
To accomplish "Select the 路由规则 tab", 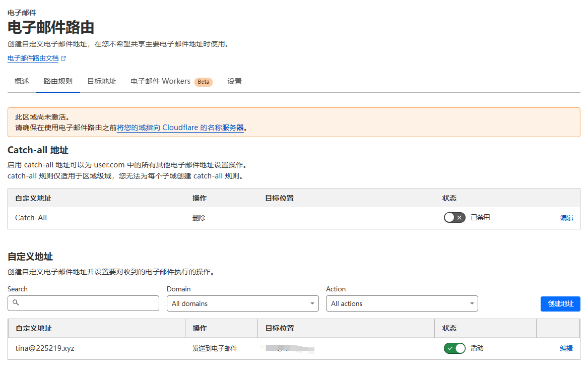I will pos(58,81).
